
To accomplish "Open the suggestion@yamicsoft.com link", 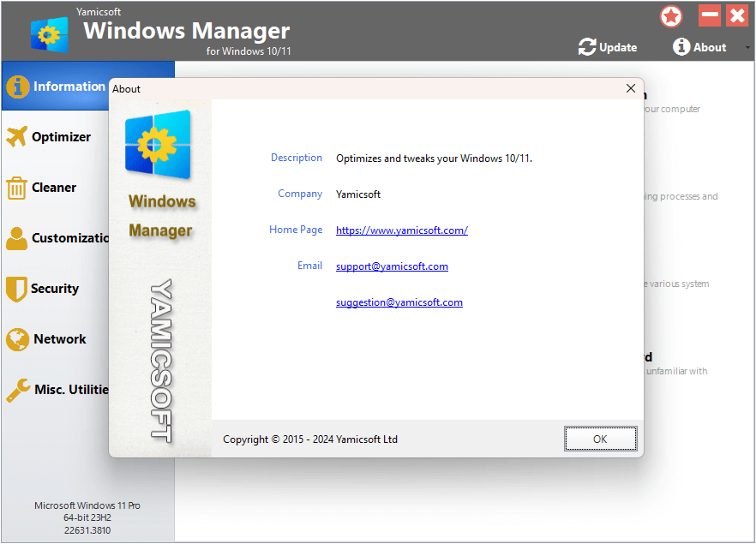I will [399, 302].
